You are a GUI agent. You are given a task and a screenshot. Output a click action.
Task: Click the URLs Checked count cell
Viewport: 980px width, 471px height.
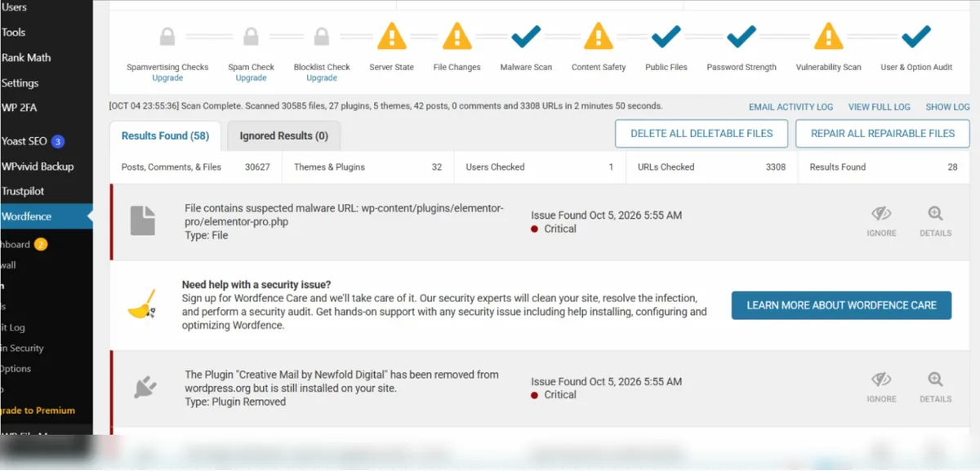711,167
